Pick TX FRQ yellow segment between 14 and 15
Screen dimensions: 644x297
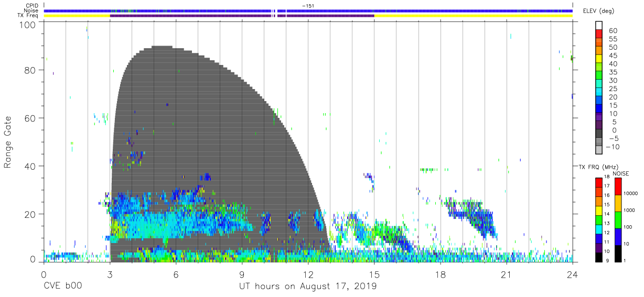pos(599,210)
